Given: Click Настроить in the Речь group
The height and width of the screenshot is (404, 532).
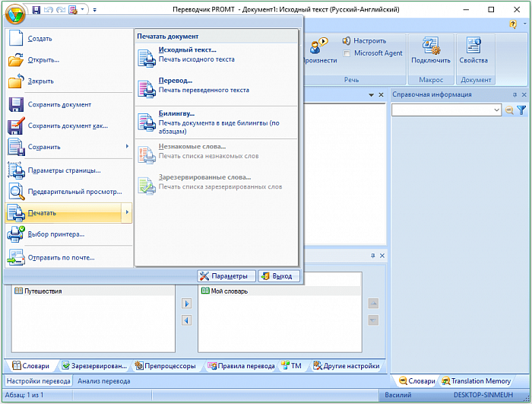Looking at the screenshot, I should [364, 41].
